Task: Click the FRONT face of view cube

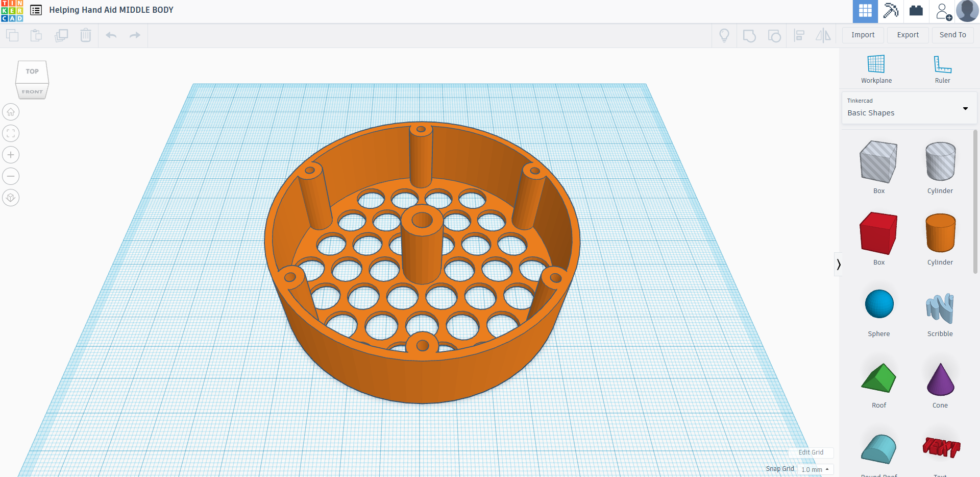Action: [32, 92]
